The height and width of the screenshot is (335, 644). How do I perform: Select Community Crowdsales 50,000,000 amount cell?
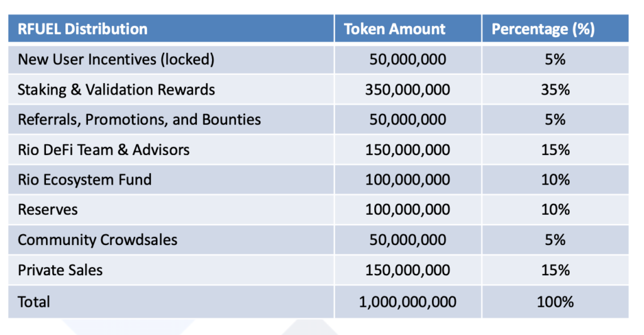coord(408,240)
